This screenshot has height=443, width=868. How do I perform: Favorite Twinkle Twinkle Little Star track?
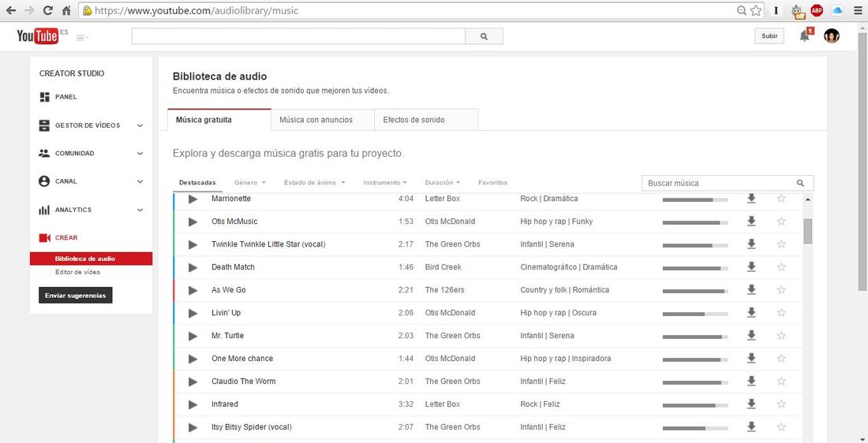click(x=781, y=244)
